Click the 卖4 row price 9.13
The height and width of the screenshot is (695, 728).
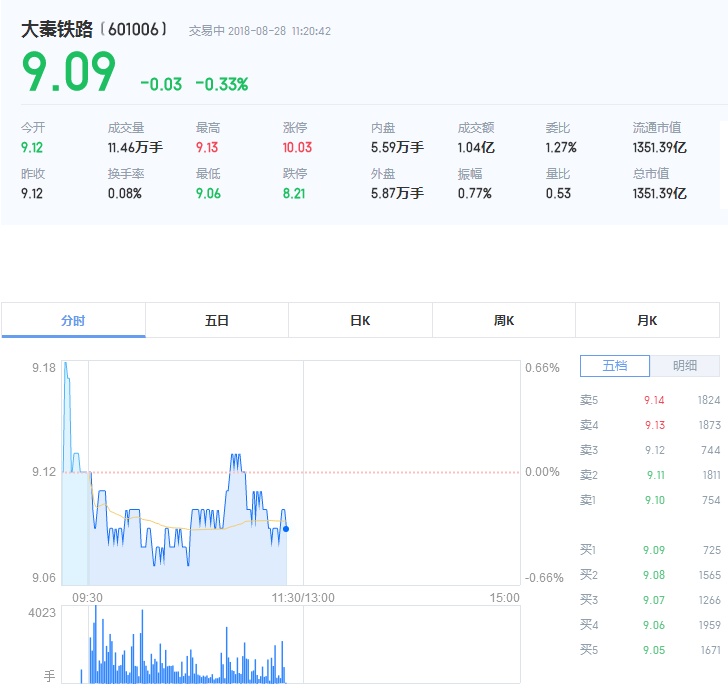(x=655, y=425)
